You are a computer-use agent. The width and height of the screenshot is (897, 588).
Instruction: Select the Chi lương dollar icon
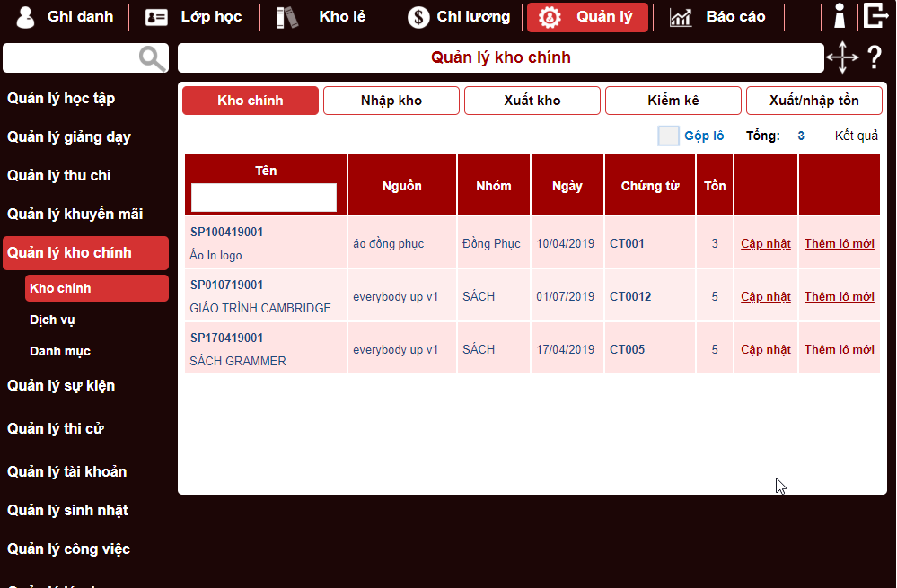417,16
